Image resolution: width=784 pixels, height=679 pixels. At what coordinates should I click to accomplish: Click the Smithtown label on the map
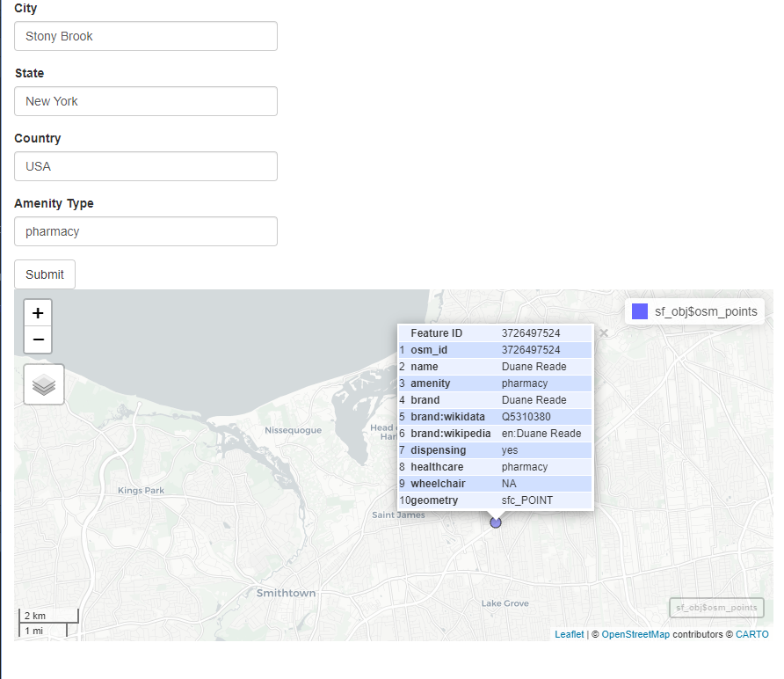coord(286,593)
